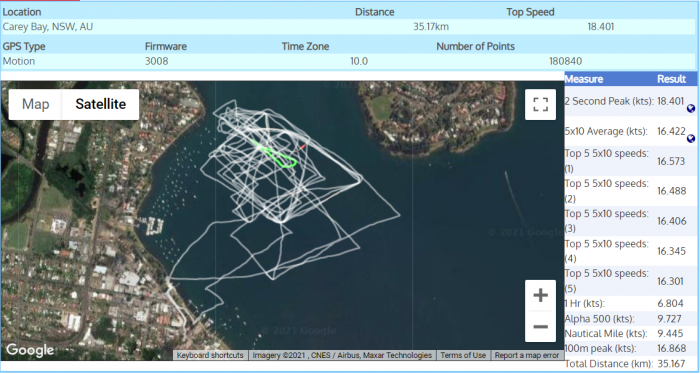
Task: Open Google logo on map
Action: click(30, 350)
